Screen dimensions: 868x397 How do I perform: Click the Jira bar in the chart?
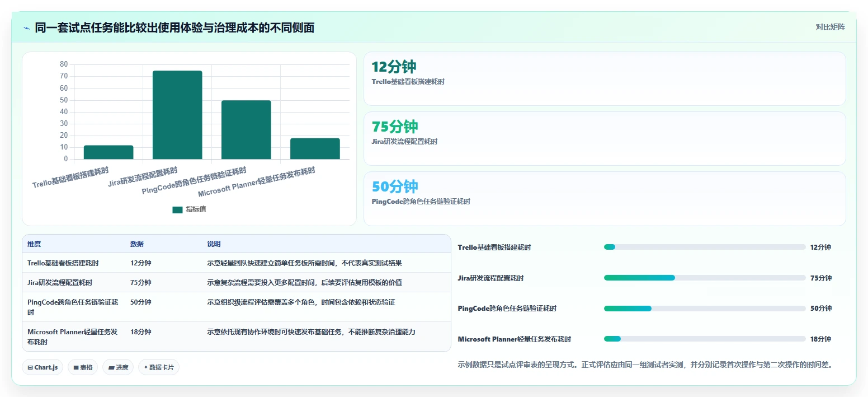click(177, 115)
